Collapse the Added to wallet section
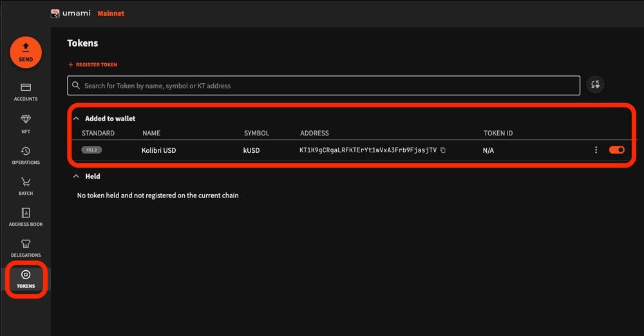644x336 pixels. (x=76, y=119)
